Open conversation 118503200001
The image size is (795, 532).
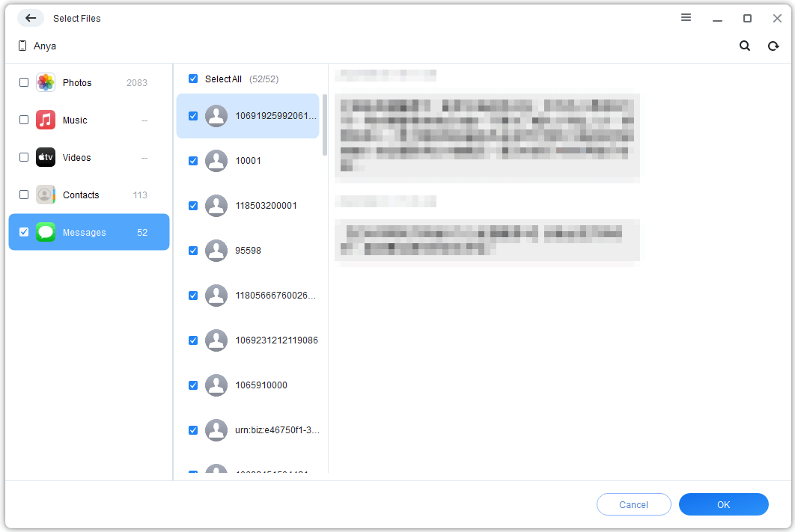[x=248, y=206]
